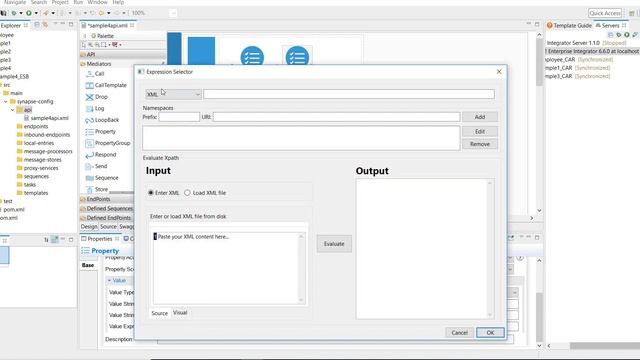Collapse the Value section in Properties panel
640x360 pixels.
point(109,281)
